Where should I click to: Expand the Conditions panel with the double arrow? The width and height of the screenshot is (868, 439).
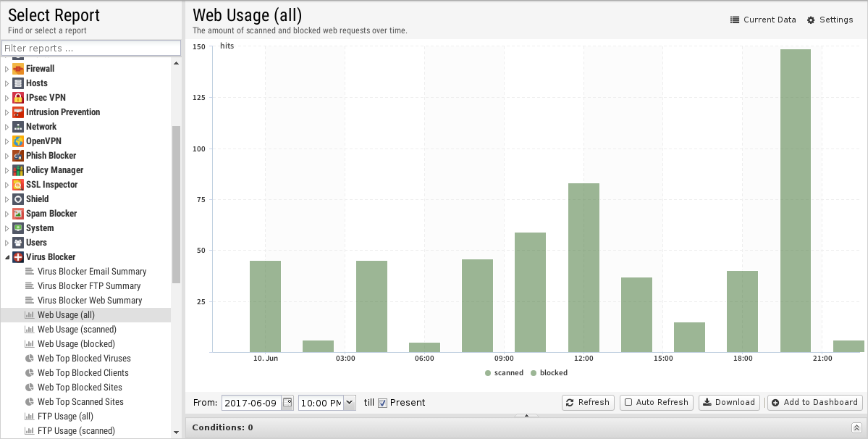click(x=856, y=427)
